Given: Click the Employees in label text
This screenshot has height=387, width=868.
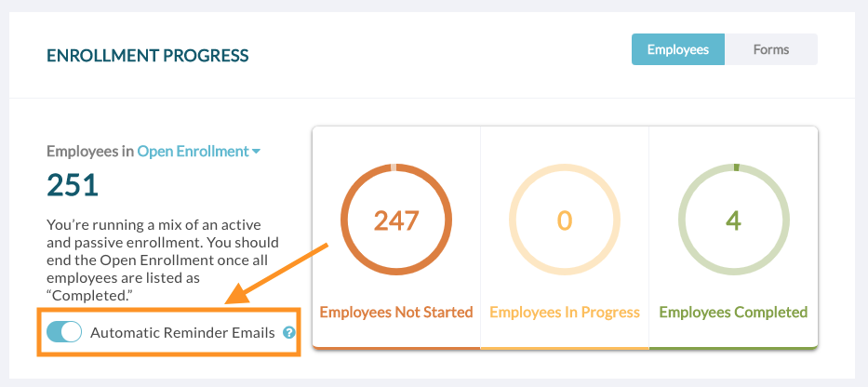Looking at the screenshot, I should (90, 151).
